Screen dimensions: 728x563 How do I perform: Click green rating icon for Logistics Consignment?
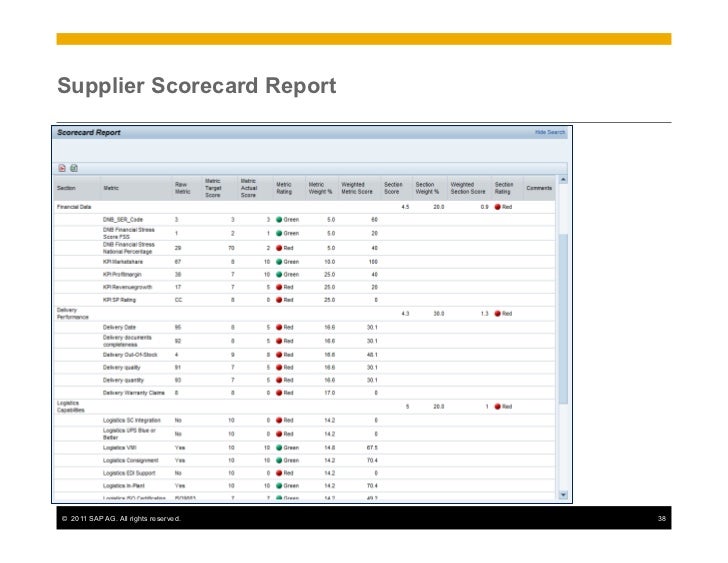pos(279,460)
